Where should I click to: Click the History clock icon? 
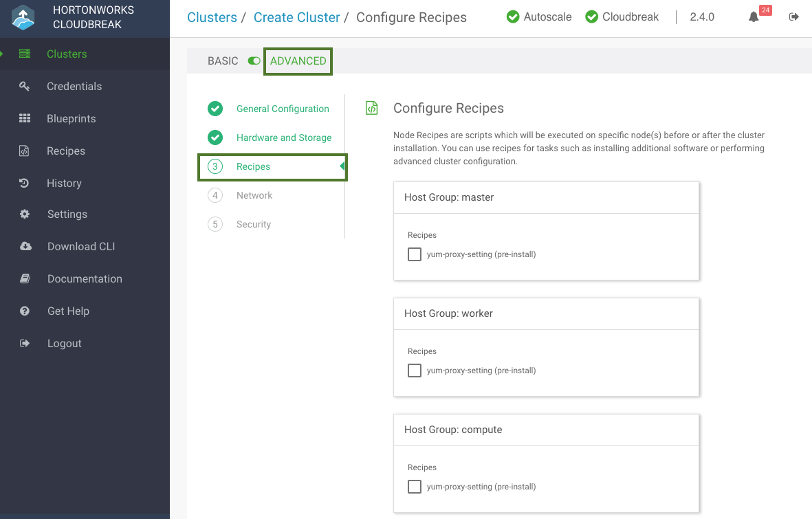[24, 183]
